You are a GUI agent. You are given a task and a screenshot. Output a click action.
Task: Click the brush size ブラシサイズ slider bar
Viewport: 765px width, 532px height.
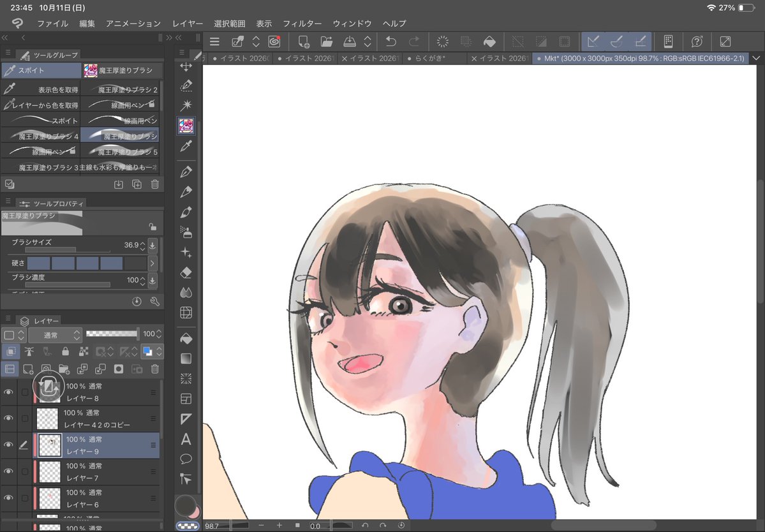[x=68, y=250]
